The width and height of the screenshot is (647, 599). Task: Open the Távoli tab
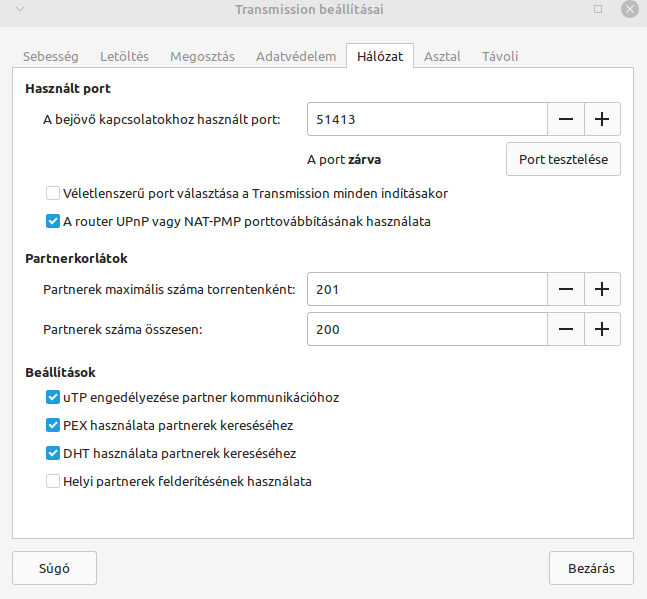click(500, 56)
